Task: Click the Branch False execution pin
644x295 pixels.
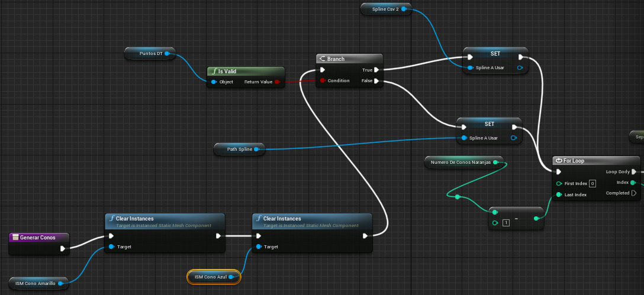Action: [376, 81]
